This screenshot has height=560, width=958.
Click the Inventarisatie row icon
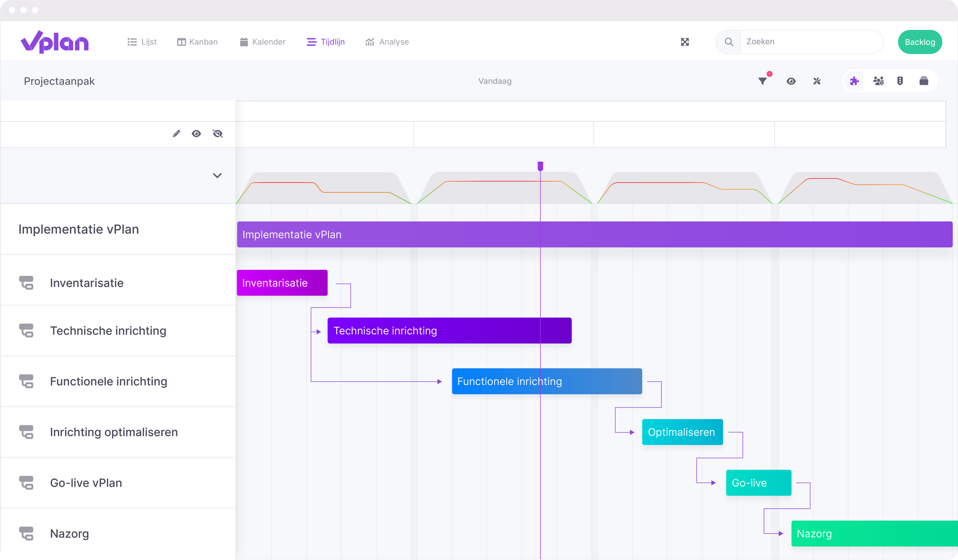pos(27,283)
